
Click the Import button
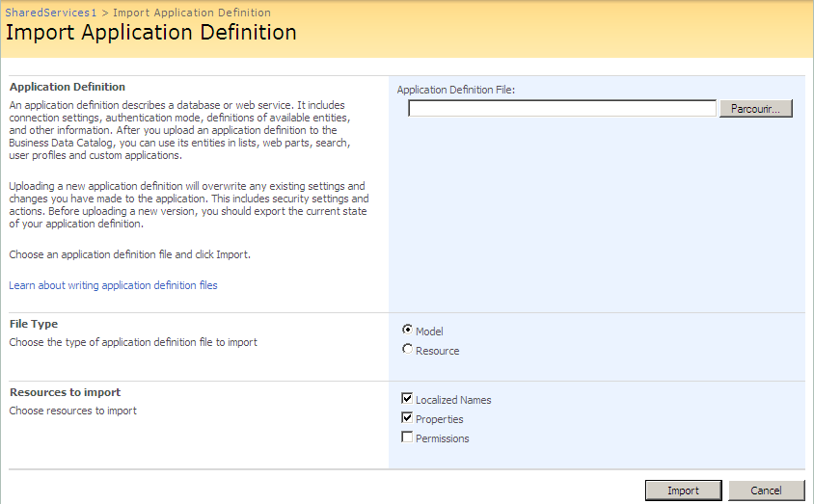pyautogui.click(x=683, y=491)
